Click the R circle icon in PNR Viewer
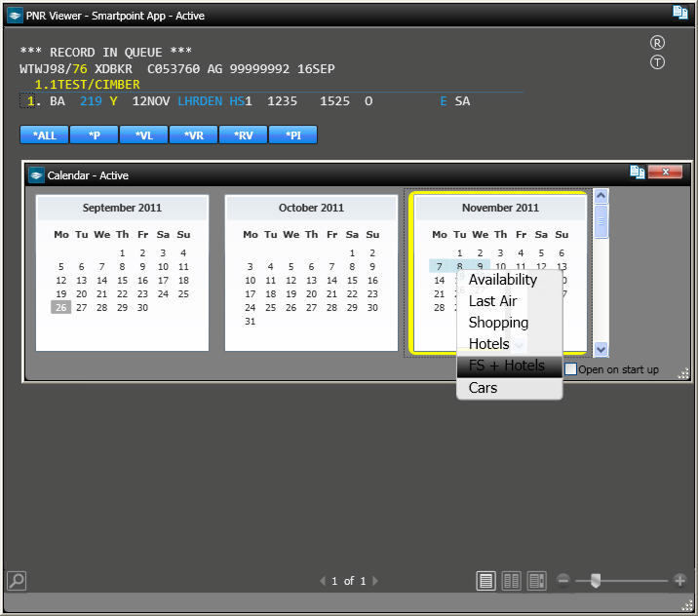This screenshot has height=616, width=698. click(x=657, y=43)
